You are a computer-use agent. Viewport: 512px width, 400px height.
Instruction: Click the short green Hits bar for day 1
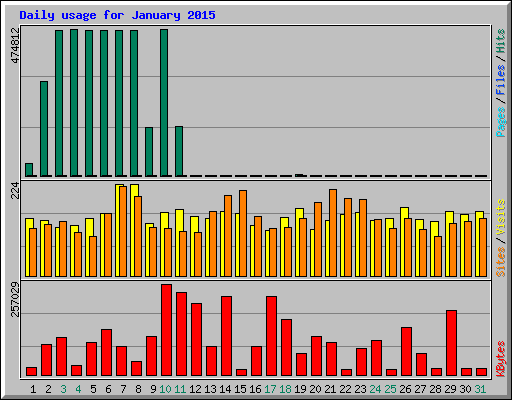pos(29,170)
